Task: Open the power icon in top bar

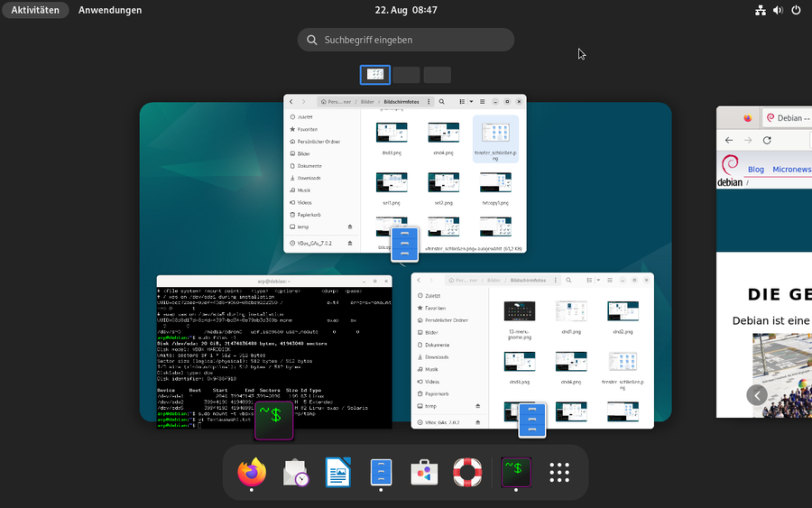Action: pyautogui.click(x=796, y=10)
